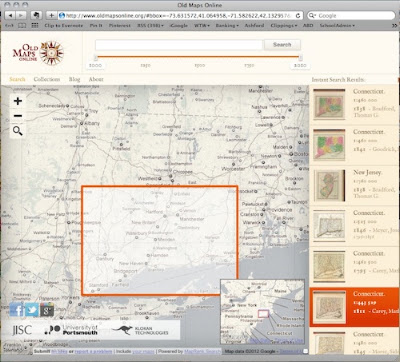Focus the map search input field
Image resolution: width=400 pixels, height=362 pixels.
[x=179, y=45]
